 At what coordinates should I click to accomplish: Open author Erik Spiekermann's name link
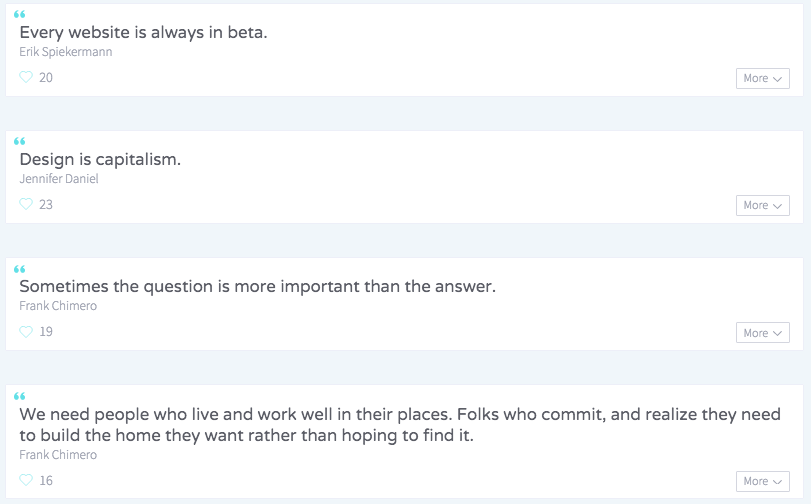click(65, 51)
